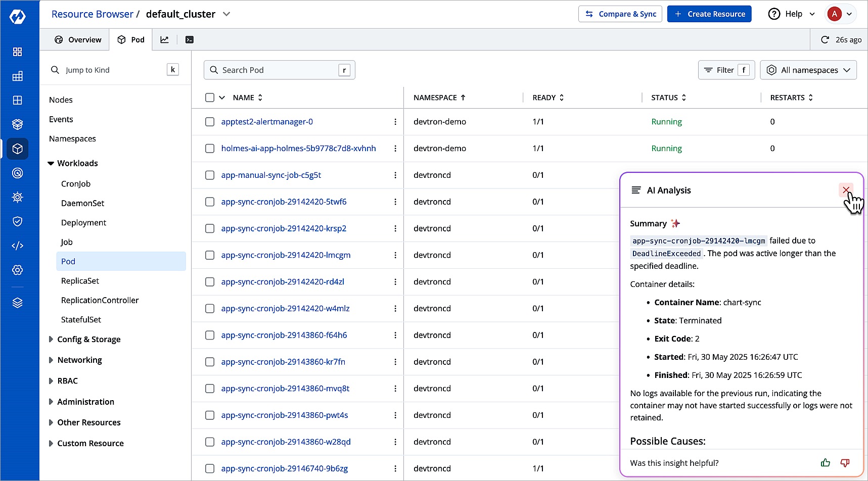Click the refresh icon beside 26s ago
This screenshot has height=481, width=868.
tap(825, 40)
